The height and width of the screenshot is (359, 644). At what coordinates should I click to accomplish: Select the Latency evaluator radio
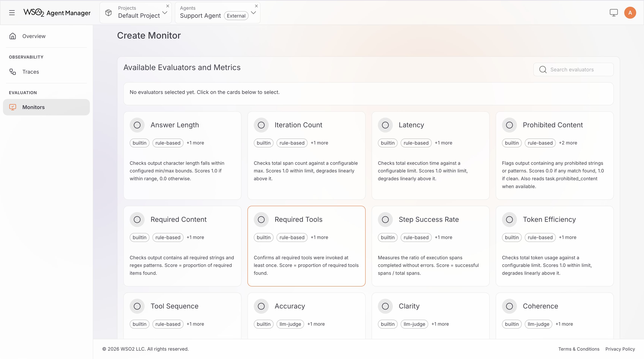tap(385, 125)
